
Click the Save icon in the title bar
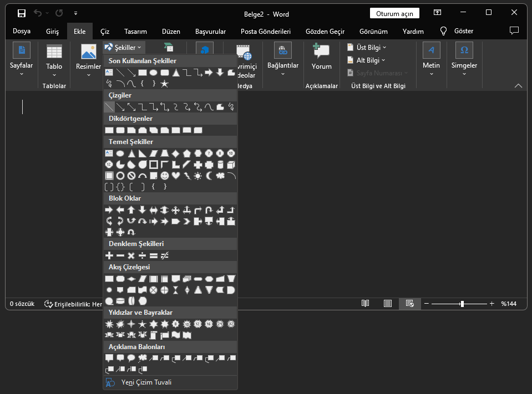coord(22,13)
